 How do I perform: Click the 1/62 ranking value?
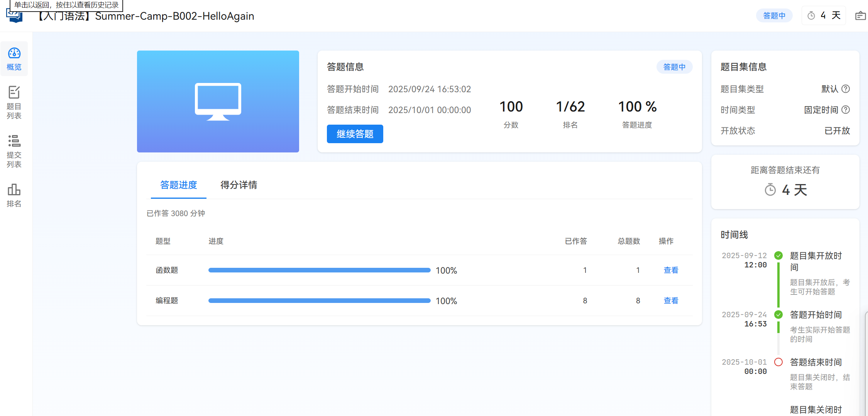click(x=570, y=107)
